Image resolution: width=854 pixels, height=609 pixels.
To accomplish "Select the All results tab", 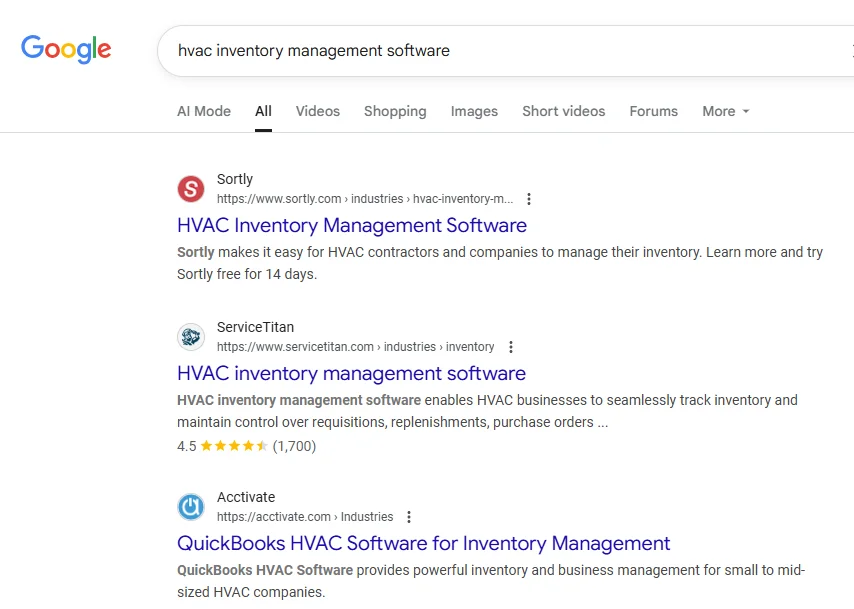I will tap(263, 111).
